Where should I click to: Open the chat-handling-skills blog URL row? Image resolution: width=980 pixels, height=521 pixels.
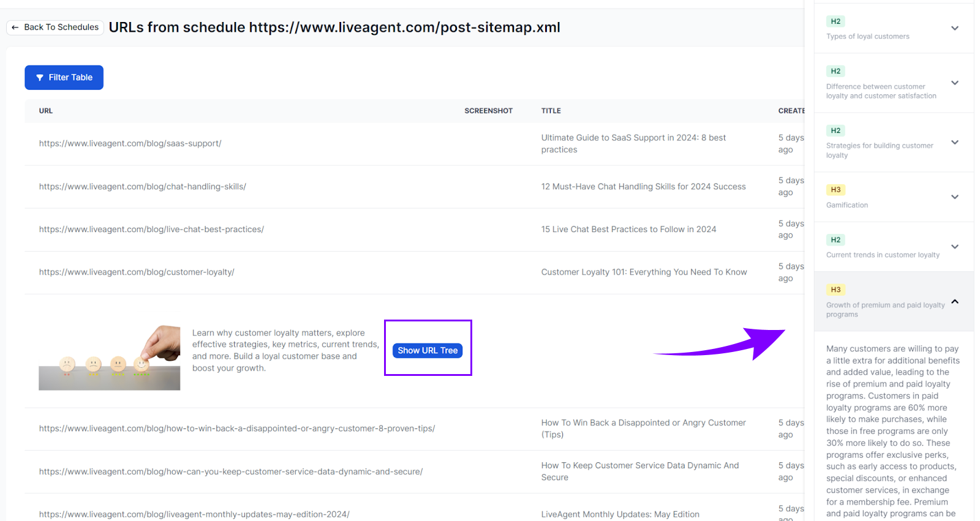coord(143,187)
